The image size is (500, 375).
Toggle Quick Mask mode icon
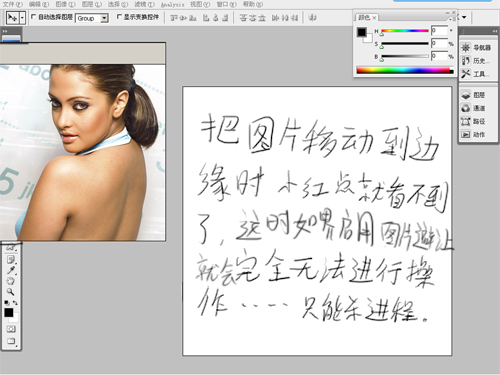pyautogui.click(x=11, y=329)
